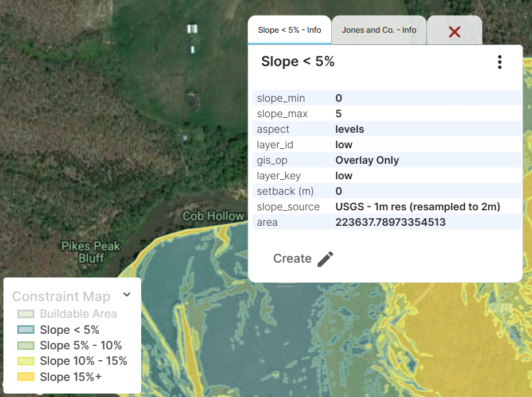
Task: Expand the Slope < 5% info panel header
Action: [297, 61]
